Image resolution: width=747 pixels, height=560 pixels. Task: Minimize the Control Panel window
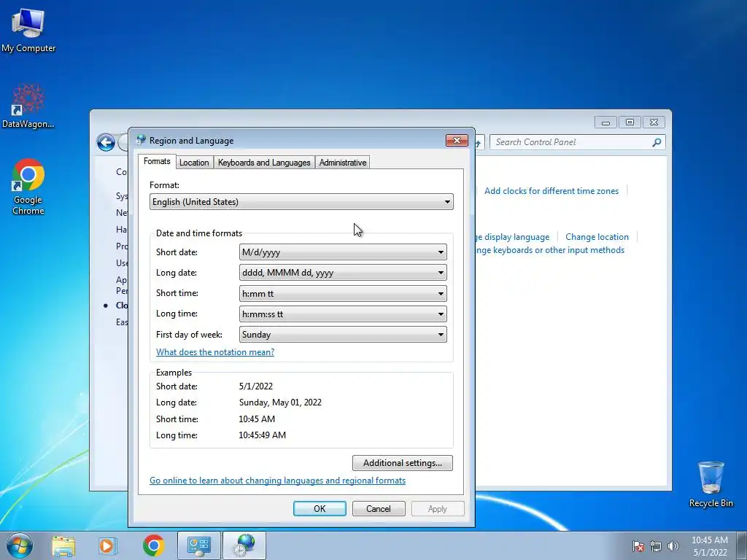pyautogui.click(x=605, y=122)
